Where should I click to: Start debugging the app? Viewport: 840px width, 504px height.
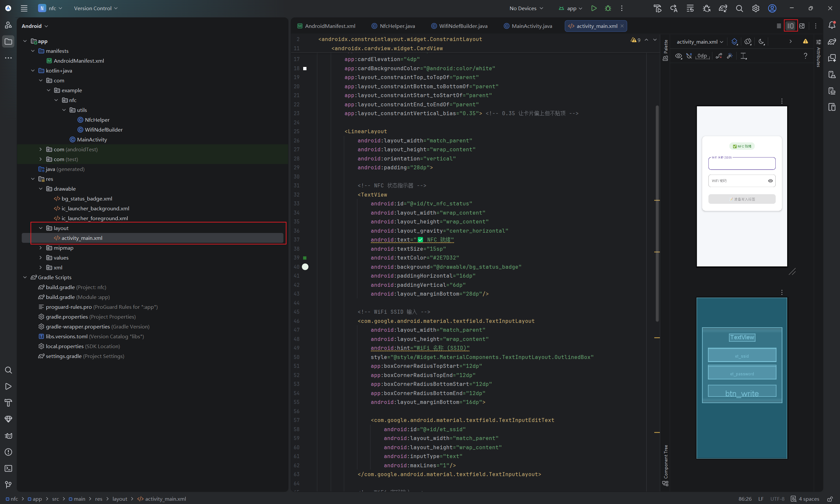pyautogui.click(x=608, y=8)
